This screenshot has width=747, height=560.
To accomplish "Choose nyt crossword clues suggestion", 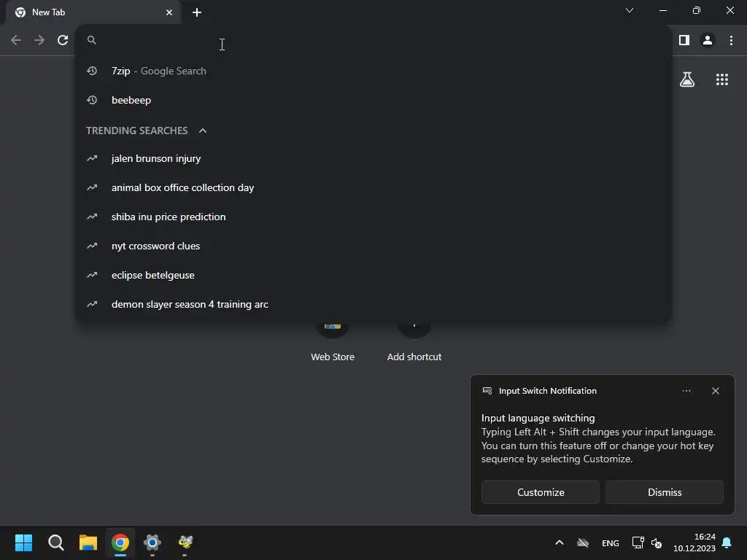I will point(374,246).
